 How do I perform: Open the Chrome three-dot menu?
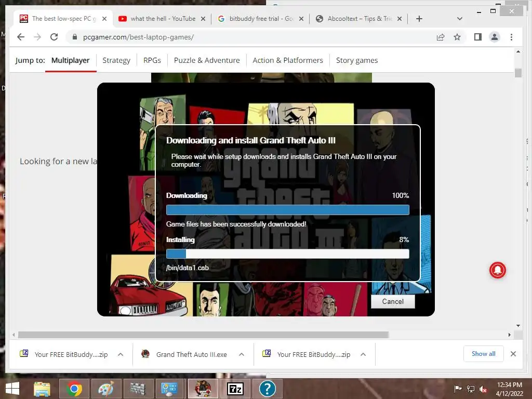[511, 37]
